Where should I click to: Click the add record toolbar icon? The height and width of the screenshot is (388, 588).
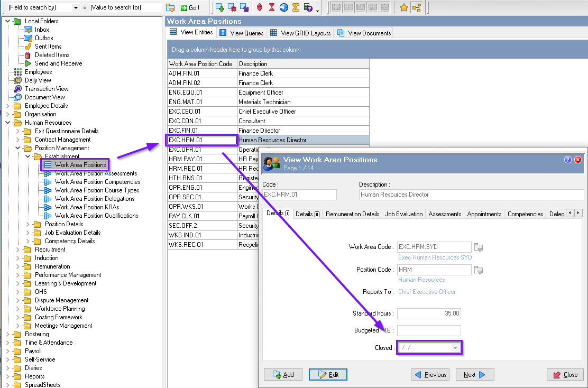[x=220, y=7]
